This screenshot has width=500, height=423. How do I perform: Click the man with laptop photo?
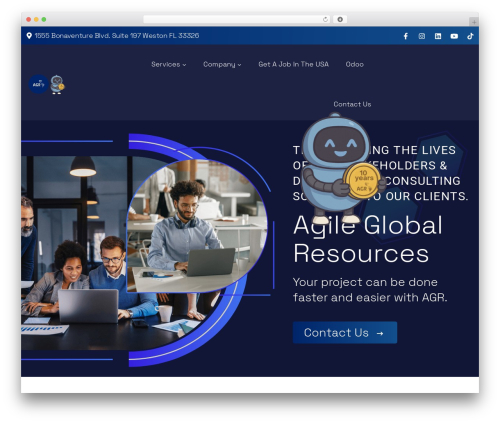197,226
